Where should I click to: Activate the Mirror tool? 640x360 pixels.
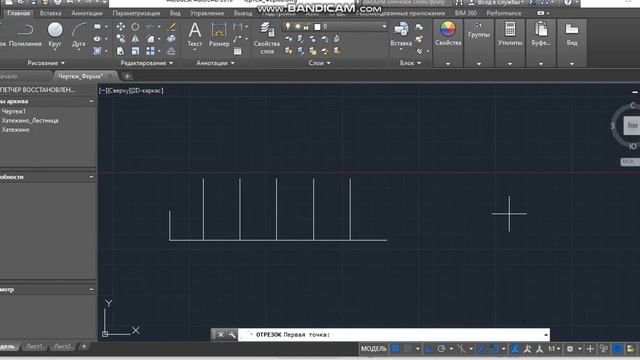(135, 39)
